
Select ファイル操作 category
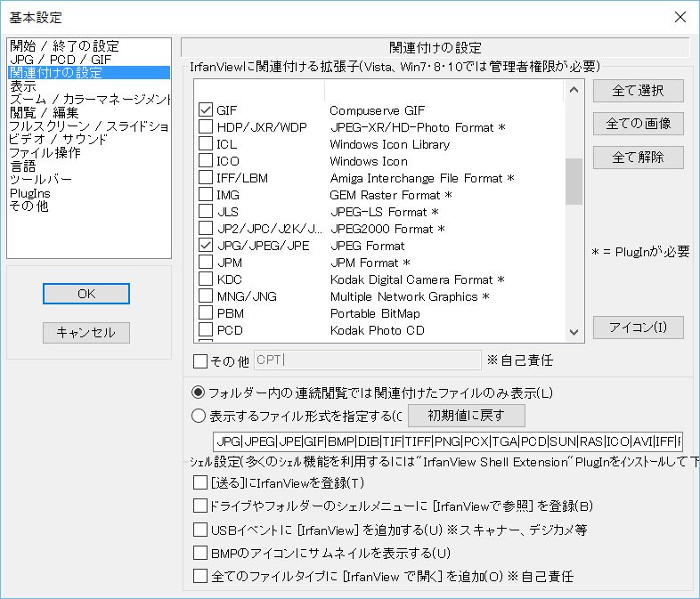[89, 152]
